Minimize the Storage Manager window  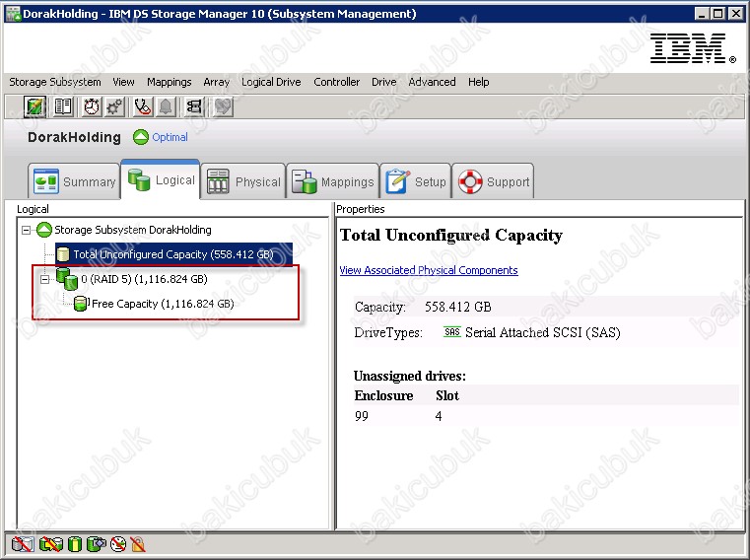coord(702,14)
